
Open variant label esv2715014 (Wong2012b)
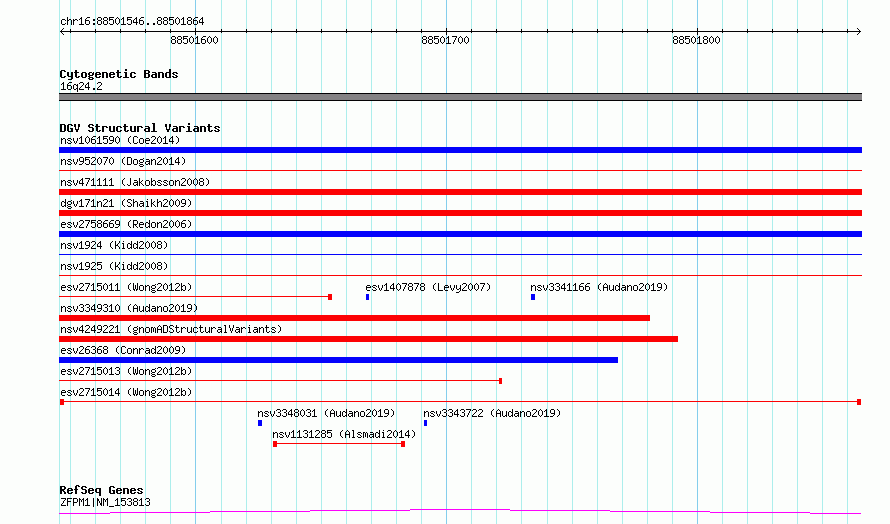point(126,392)
